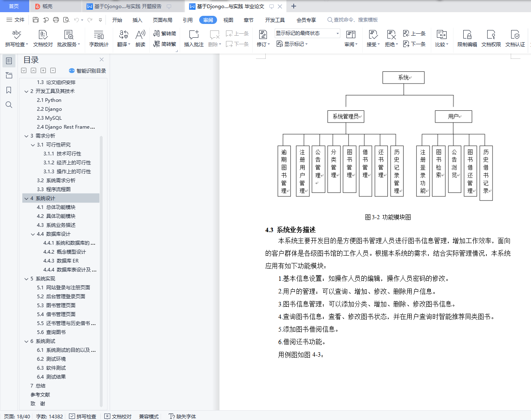Collapse the '3.1 可行性研究' subsection

[33, 145]
